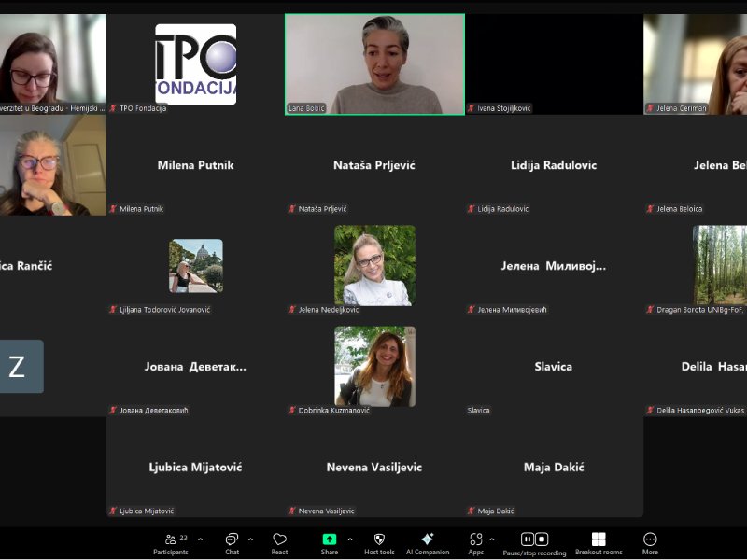Screen dimensions: 747x560
Task: Open the Participants panel
Action: [170, 540]
